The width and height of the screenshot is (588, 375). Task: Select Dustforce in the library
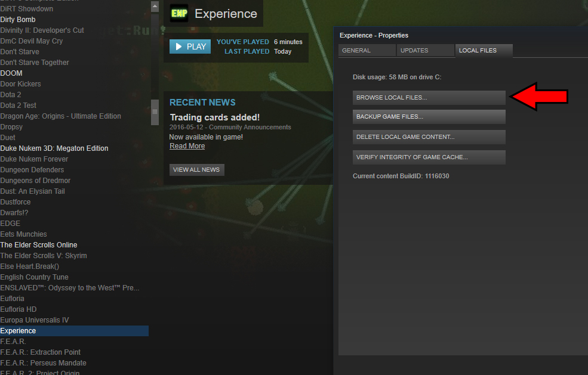click(x=16, y=202)
